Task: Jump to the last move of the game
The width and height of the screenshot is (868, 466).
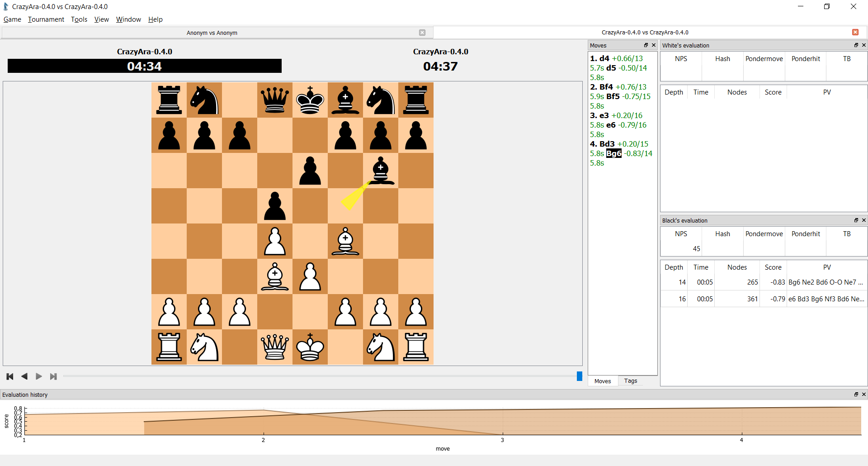Action: pos(53,376)
